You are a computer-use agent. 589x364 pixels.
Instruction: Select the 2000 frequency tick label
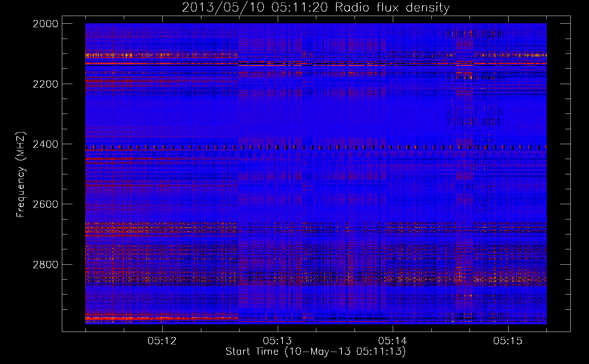(46, 24)
